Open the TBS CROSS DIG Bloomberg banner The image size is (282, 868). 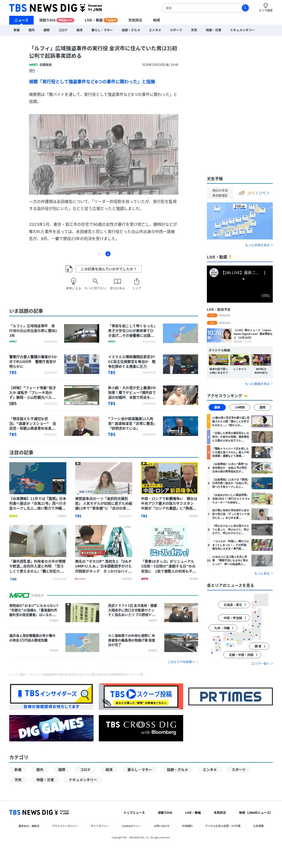(141, 728)
